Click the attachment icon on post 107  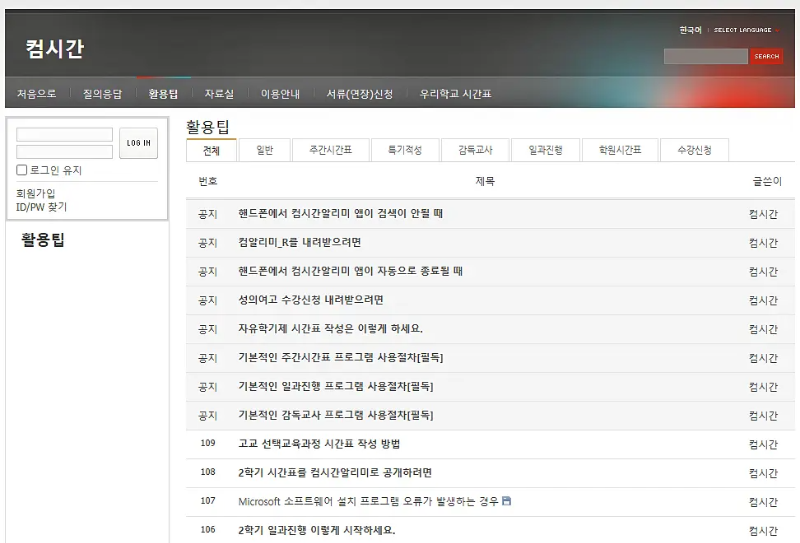tap(506, 501)
